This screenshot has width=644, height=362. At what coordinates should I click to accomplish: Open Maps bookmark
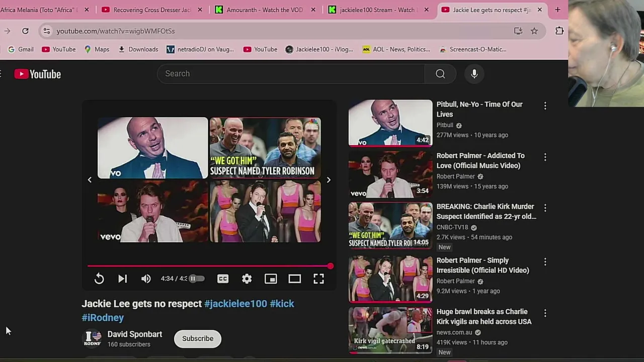97,49
